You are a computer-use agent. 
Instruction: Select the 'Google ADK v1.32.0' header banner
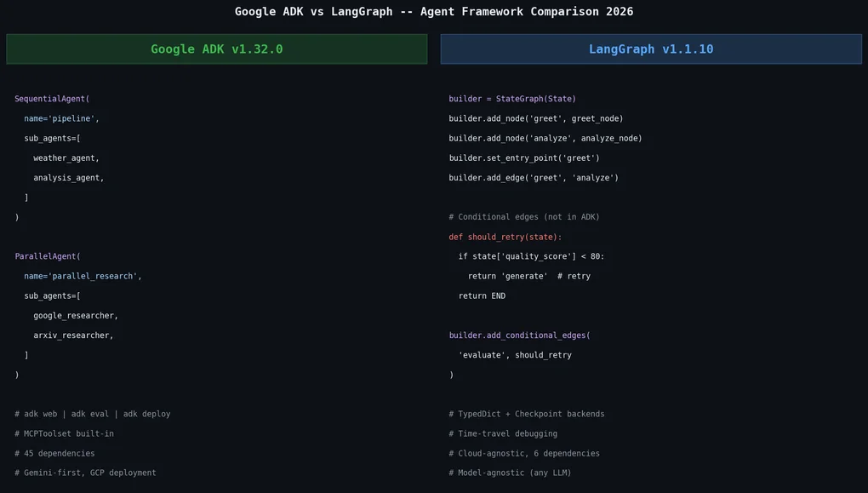point(216,49)
